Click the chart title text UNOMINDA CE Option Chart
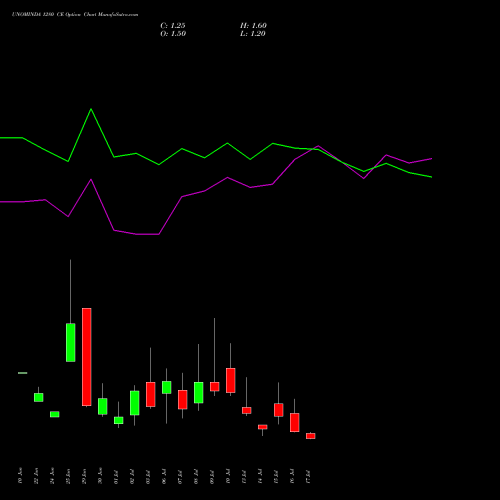The image size is (500, 500). coord(75,15)
